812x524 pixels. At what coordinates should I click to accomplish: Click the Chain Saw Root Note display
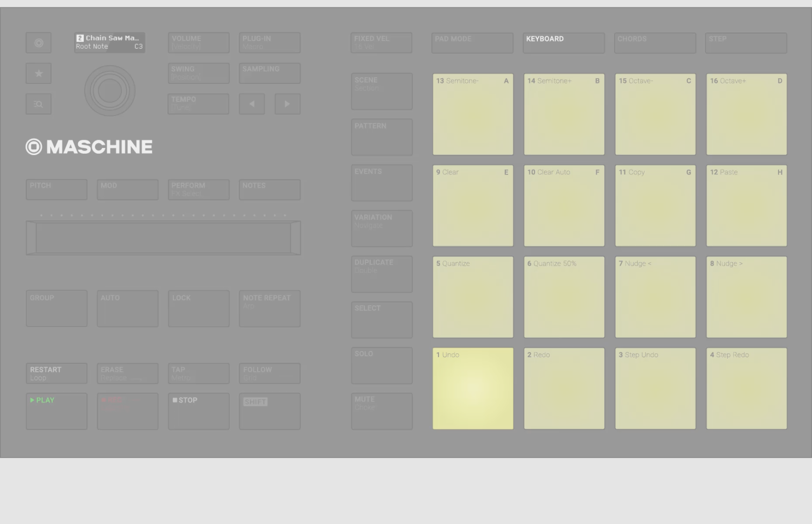click(x=110, y=42)
